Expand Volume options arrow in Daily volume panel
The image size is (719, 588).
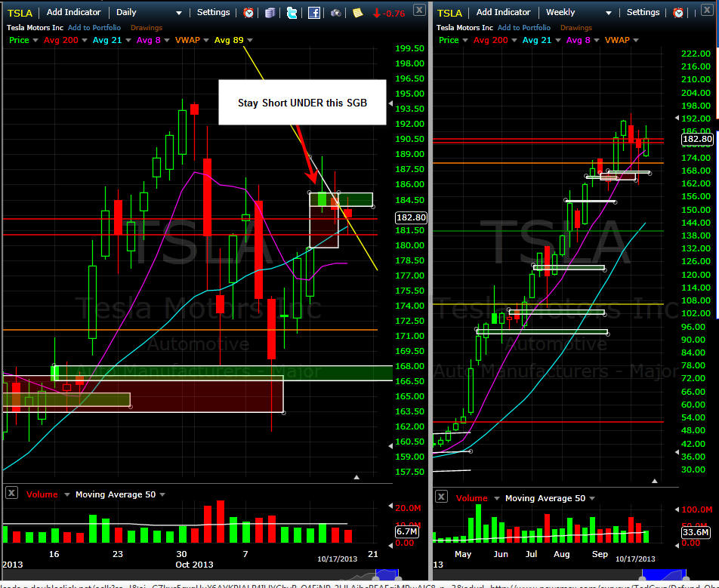(x=67, y=494)
